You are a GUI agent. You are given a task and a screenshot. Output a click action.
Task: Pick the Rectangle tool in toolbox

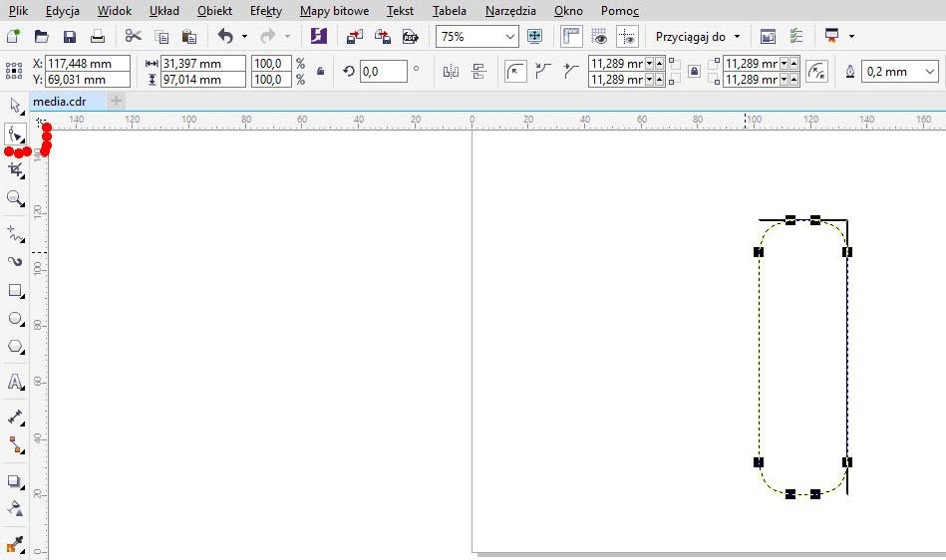click(15, 291)
